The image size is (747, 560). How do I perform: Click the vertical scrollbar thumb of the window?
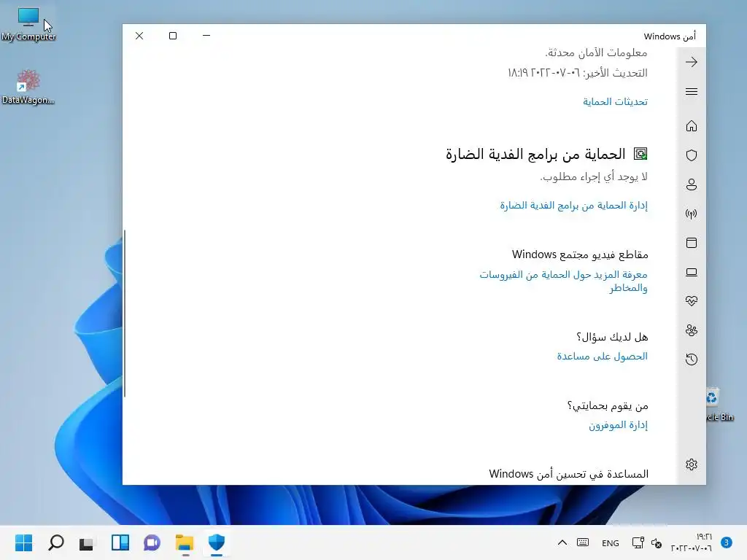click(125, 314)
